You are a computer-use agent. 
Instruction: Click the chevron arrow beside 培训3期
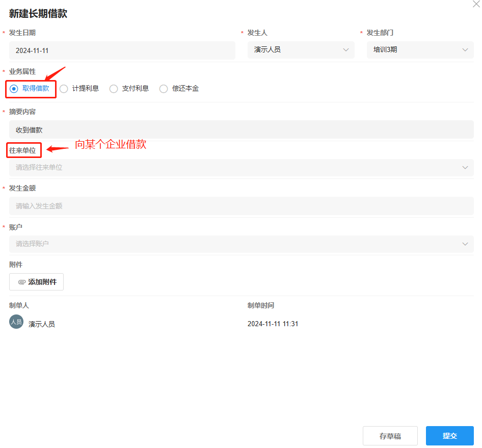[x=465, y=50]
